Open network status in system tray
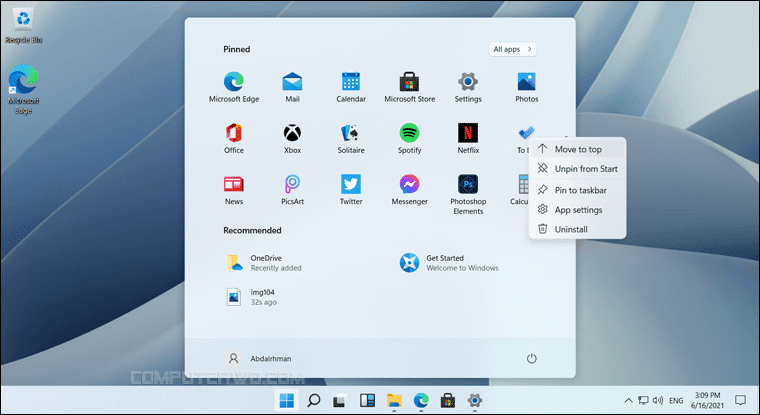 click(643, 400)
